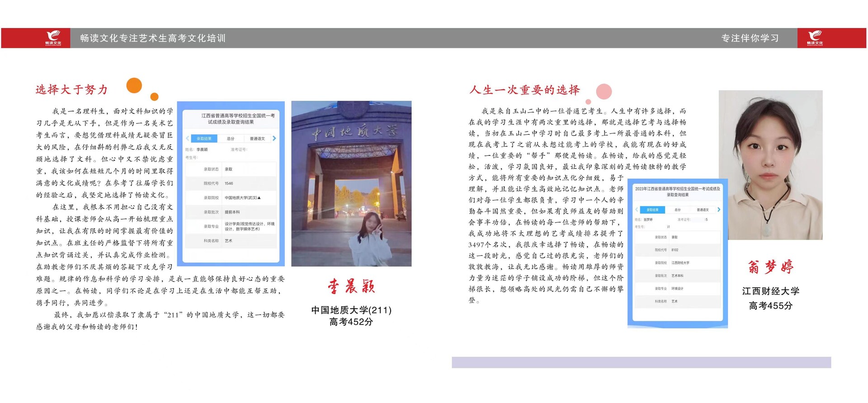Screen dimensions: 868x403
Task: Click the caption 江西财经大学 under the portrait
Action: 770,291
